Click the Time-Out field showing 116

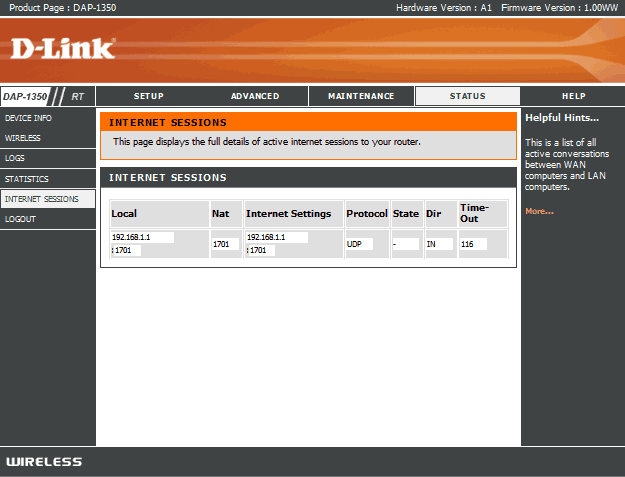[x=473, y=244]
